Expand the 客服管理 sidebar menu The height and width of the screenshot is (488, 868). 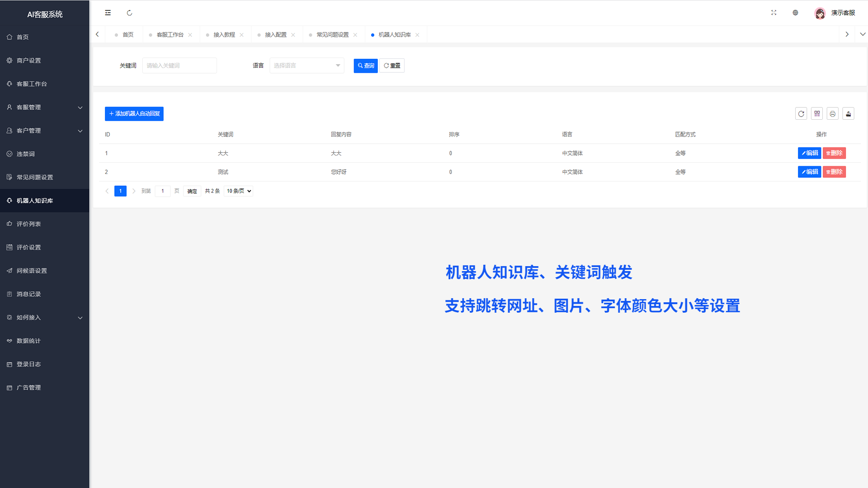[44, 107]
